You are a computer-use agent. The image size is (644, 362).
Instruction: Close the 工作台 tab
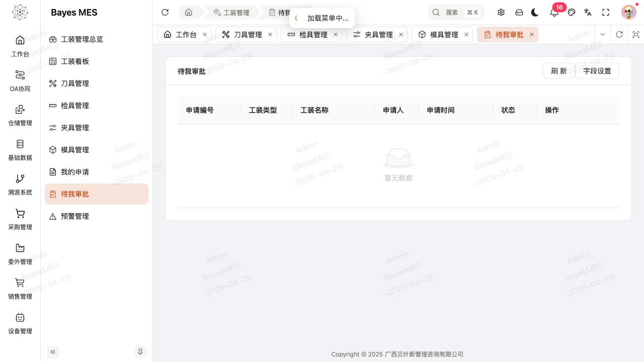(x=205, y=35)
